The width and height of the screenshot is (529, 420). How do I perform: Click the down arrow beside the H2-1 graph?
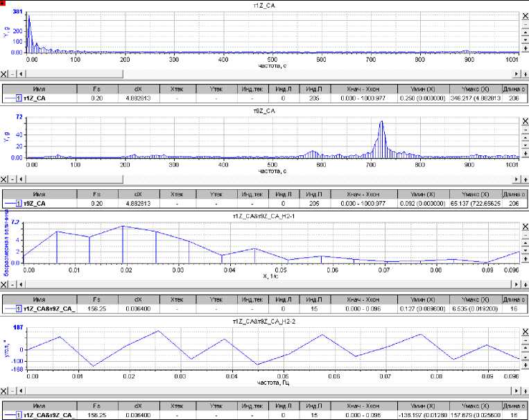[x=526, y=251]
